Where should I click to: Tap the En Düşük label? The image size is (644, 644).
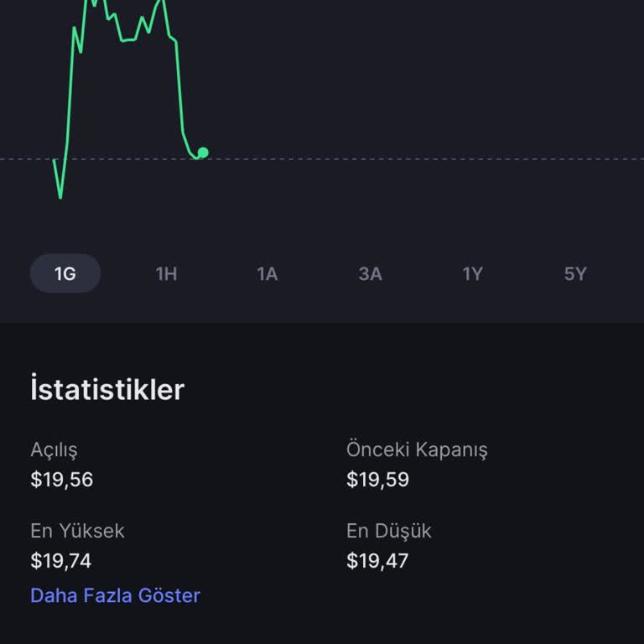389,531
